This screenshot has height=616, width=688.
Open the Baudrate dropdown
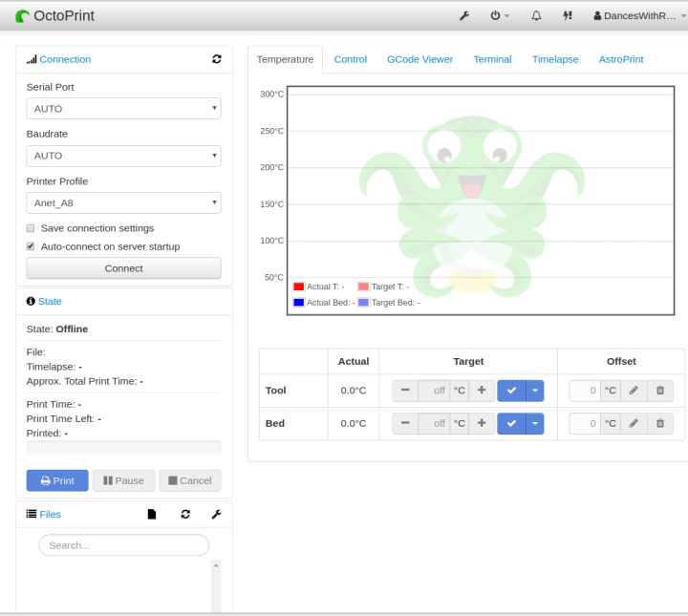[123, 156]
